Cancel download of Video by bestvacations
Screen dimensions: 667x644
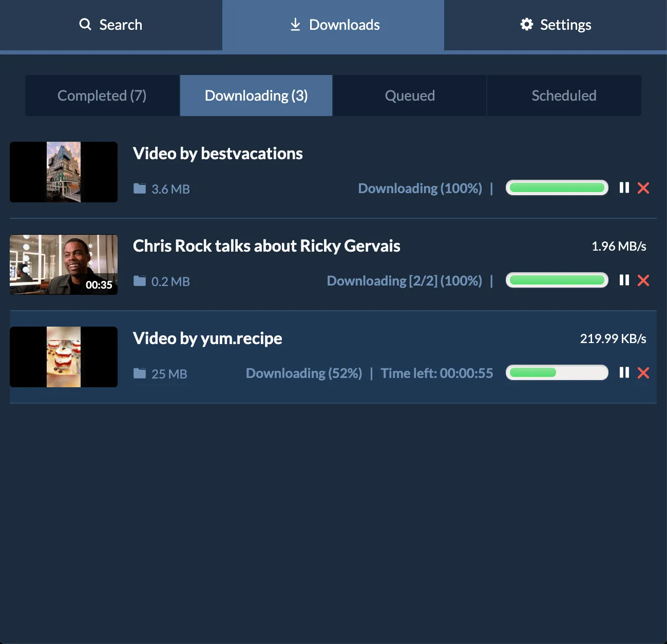point(643,188)
